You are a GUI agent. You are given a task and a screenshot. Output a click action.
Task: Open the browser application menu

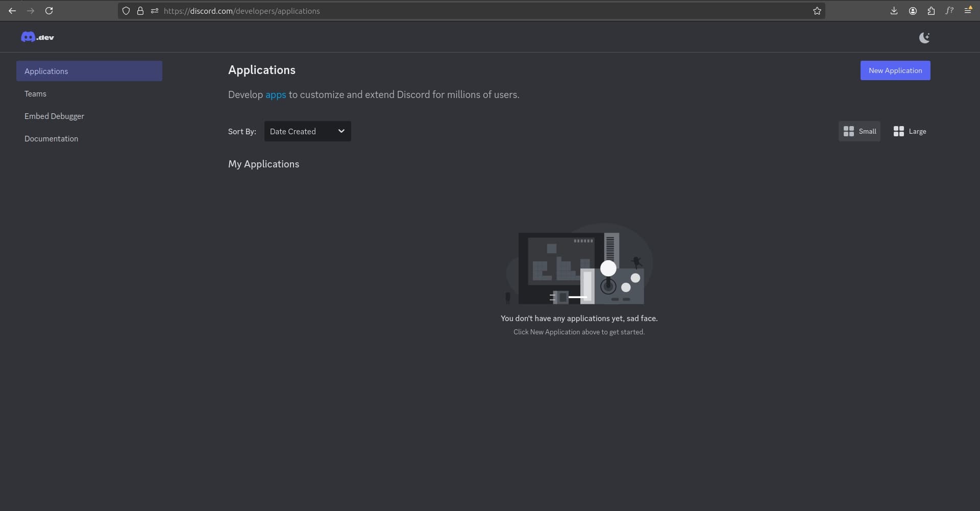coord(968,11)
